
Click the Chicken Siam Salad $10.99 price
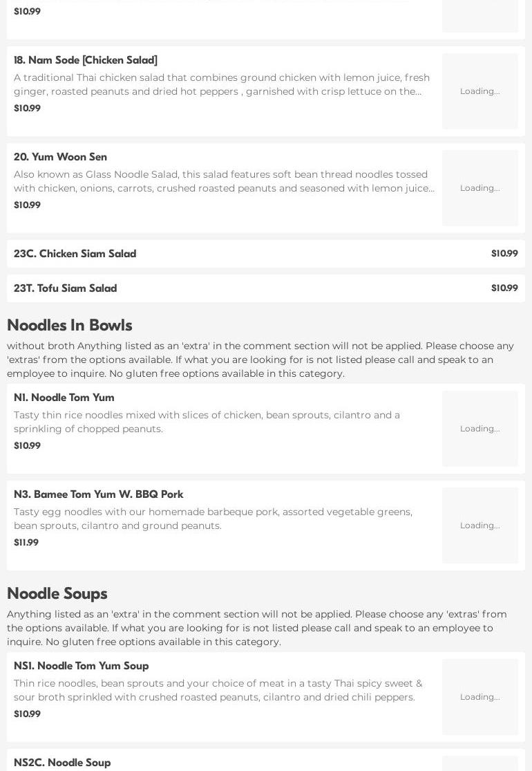pyautogui.click(x=504, y=254)
